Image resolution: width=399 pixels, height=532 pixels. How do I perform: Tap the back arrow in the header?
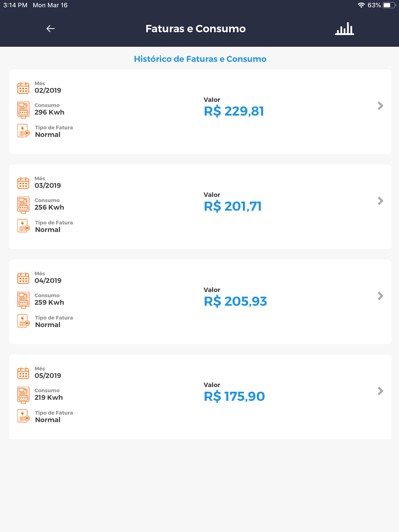point(50,29)
